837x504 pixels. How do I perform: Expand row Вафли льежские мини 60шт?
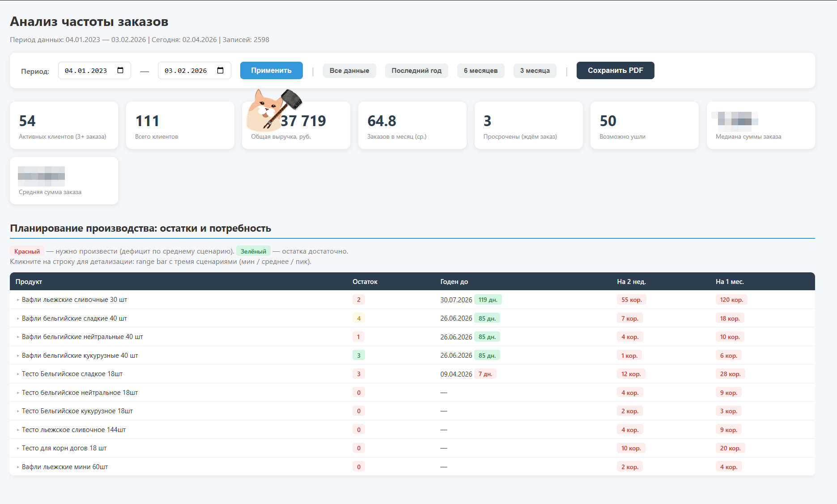(x=412, y=467)
